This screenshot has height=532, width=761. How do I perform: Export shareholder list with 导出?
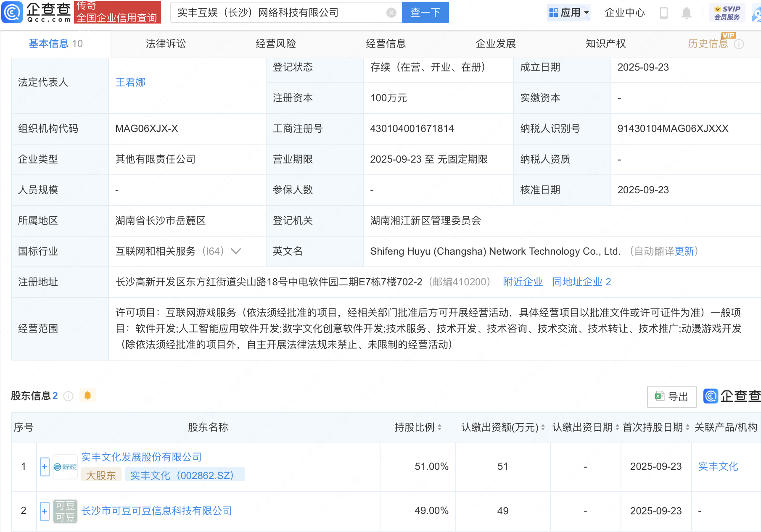[671, 396]
